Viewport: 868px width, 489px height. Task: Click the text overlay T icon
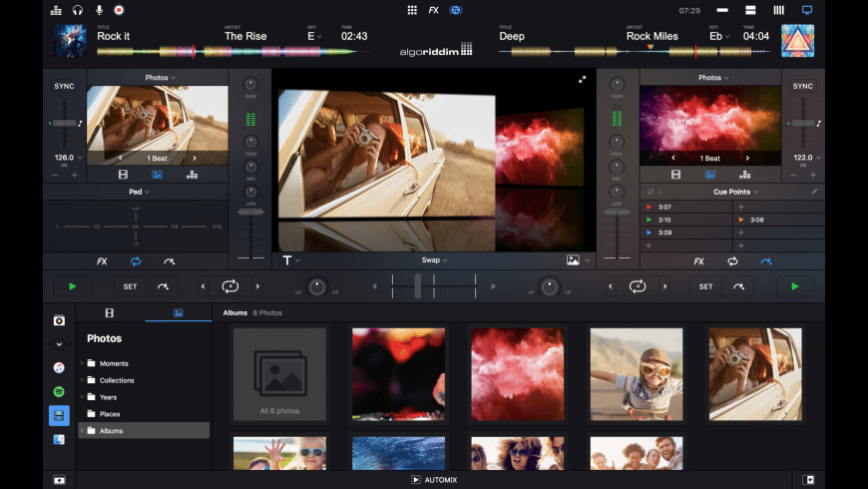click(287, 260)
